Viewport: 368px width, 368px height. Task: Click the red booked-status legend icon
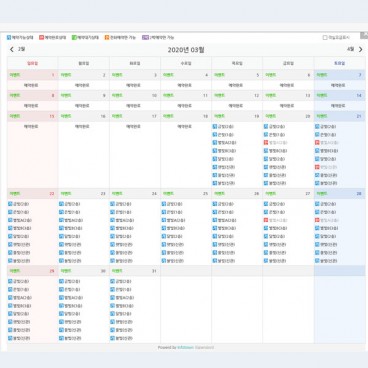(41, 38)
